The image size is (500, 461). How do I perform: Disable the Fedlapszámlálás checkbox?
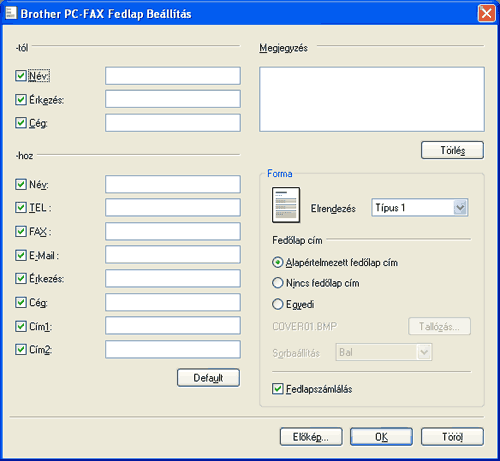(x=278, y=389)
